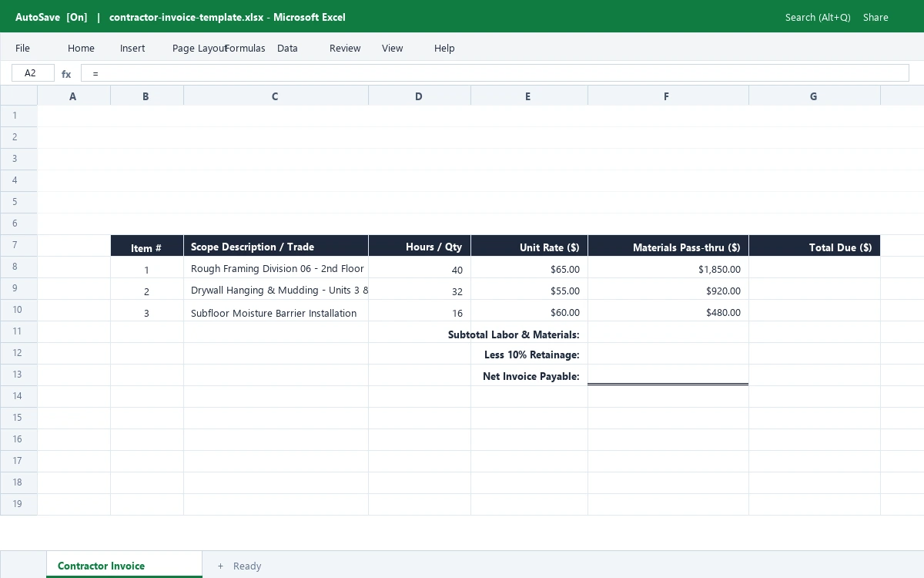Select row 11 header
The image size is (924, 578).
(x=18, y=331)
